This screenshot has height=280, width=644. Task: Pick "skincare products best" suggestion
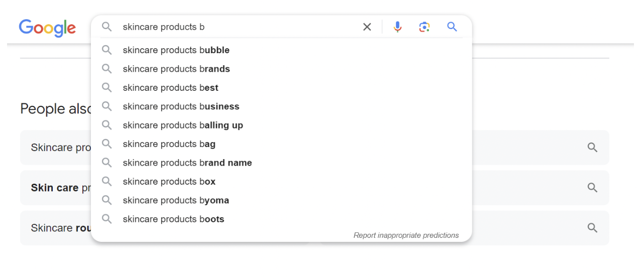170,88
